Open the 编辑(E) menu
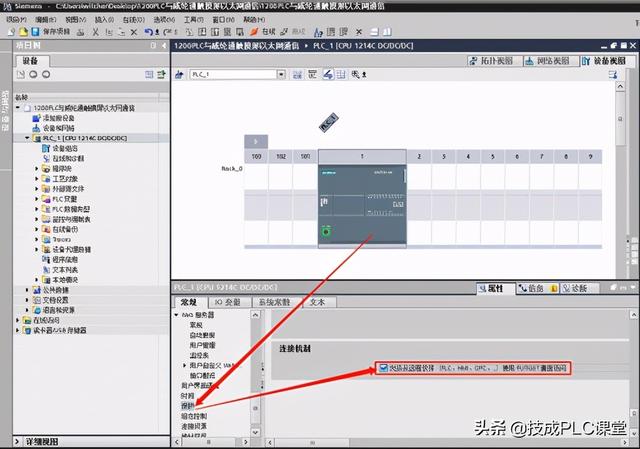This screenshot has width=640, height=449. (45, 19)
